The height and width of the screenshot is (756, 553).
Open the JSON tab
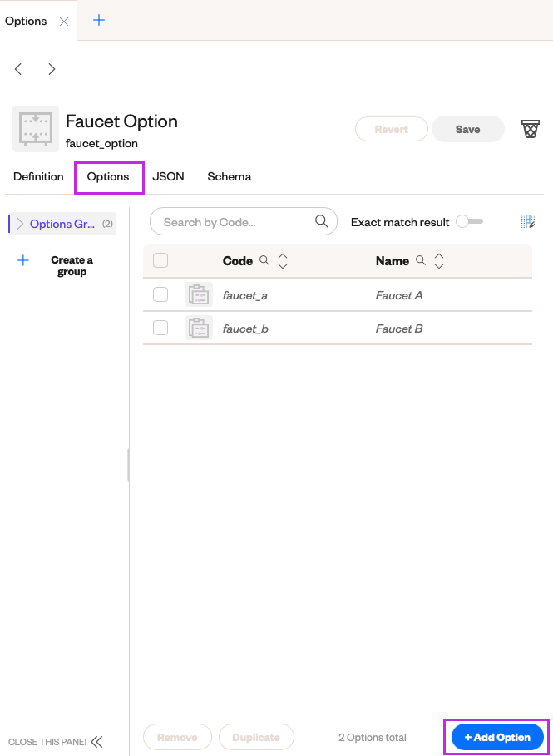pos(168,176)
